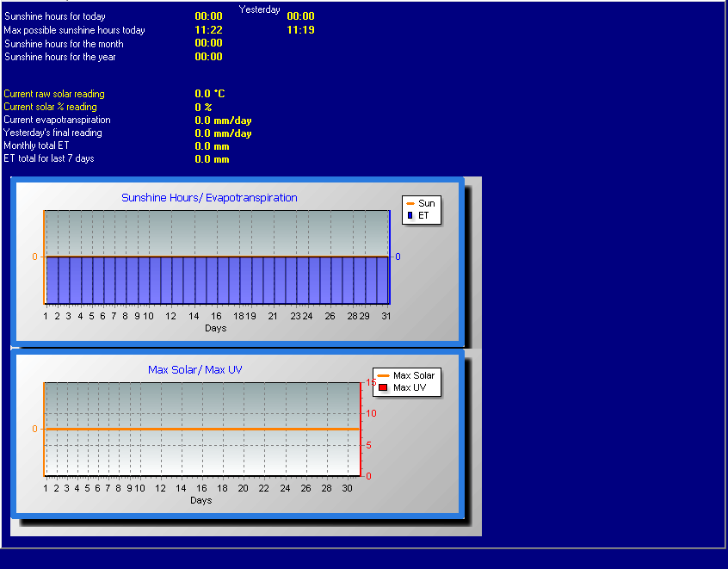
Task: Click the 'Current solar % reading' label
Action: (50, 107)
